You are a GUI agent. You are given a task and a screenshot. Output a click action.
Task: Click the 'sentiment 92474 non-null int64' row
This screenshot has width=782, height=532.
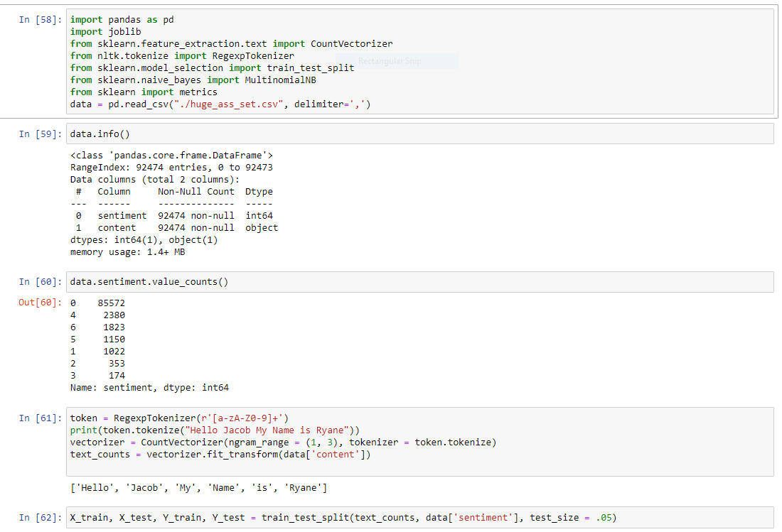point(175,216)
